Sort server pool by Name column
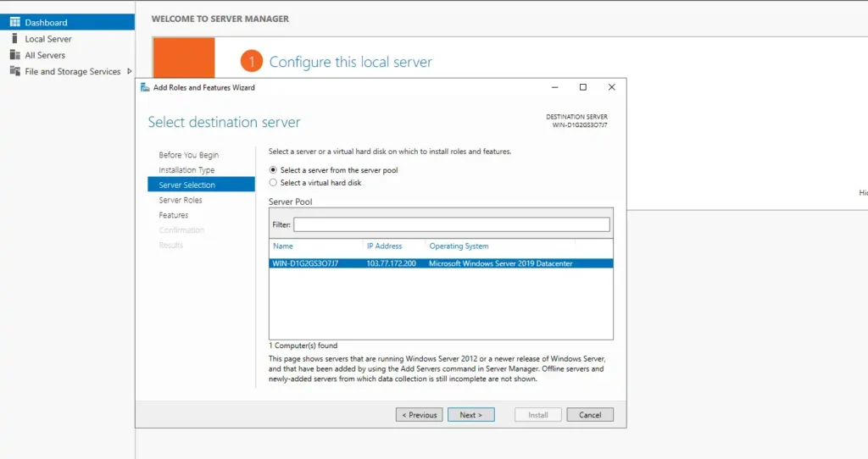Viewport: 868px width, 459px height. 282,246
